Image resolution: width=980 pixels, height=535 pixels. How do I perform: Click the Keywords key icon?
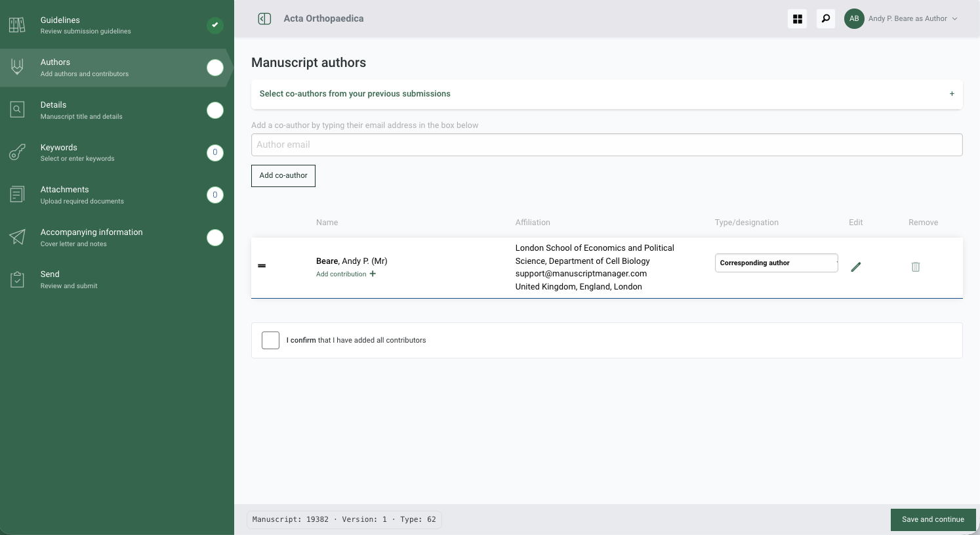17,152
